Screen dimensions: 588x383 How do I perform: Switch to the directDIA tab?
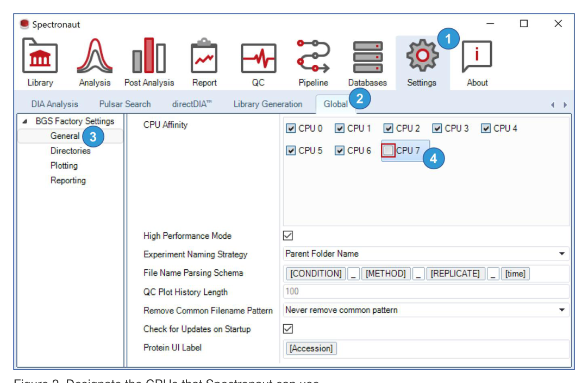click(192, 104)
